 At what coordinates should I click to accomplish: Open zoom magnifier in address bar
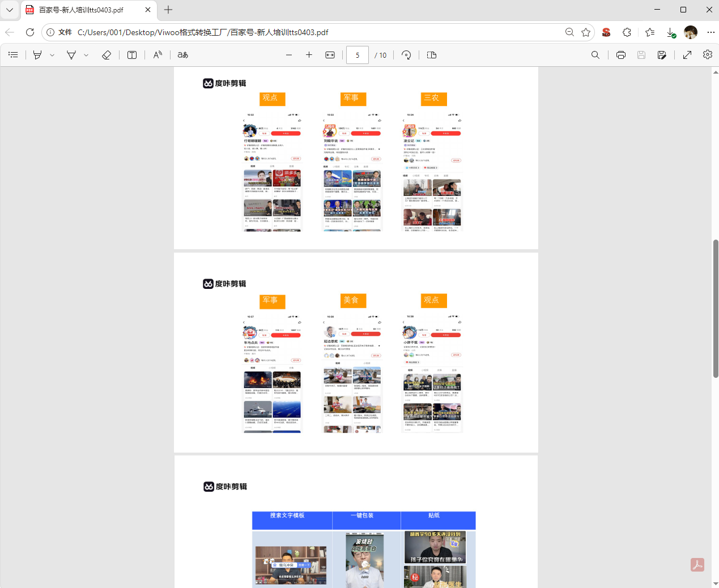click(569, 32)
